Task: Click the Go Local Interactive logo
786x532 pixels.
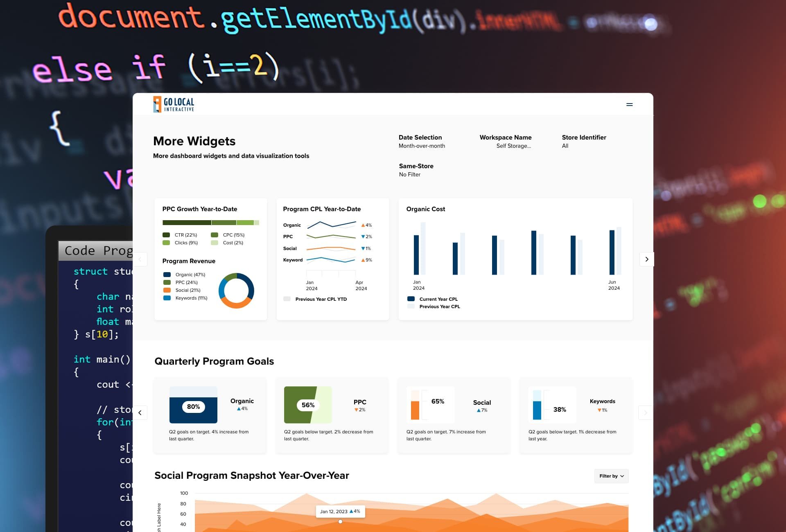Action: pos(174,104)
